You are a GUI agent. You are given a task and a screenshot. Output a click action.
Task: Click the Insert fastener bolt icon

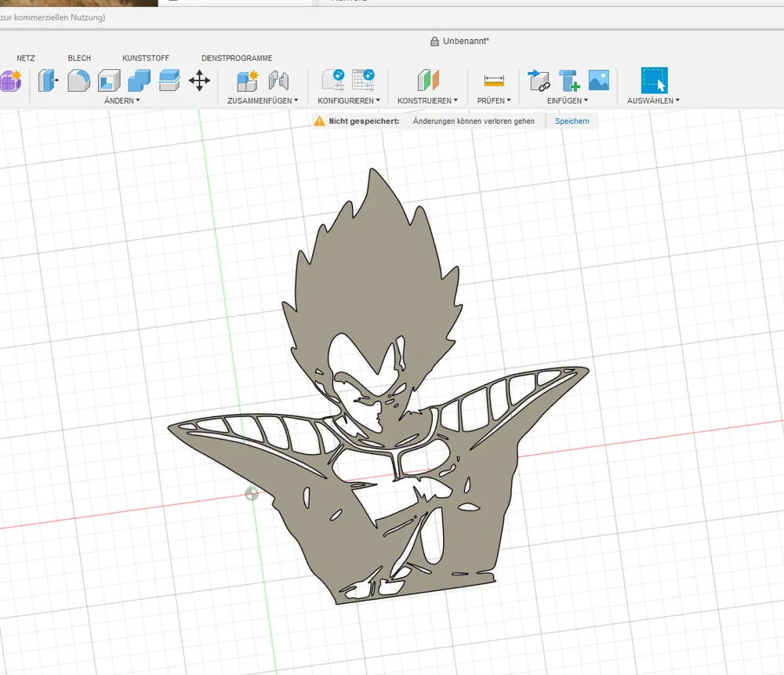(569, 80)
